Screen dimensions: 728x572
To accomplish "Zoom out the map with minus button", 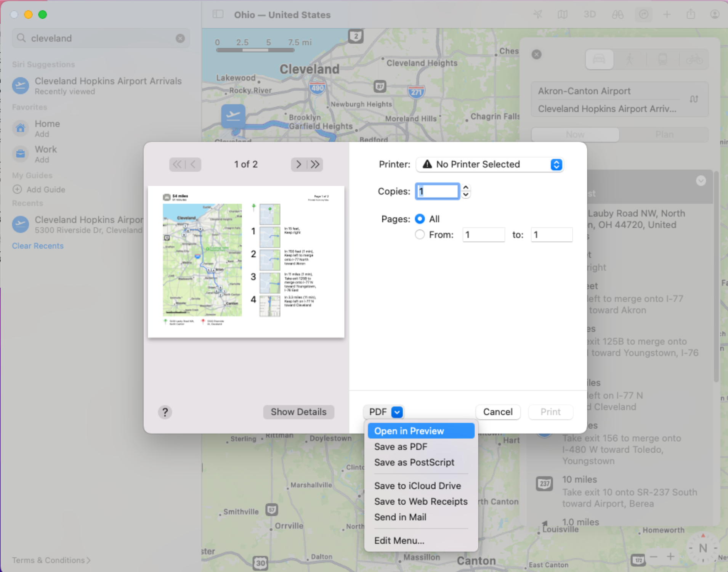I will click(653, 557).
